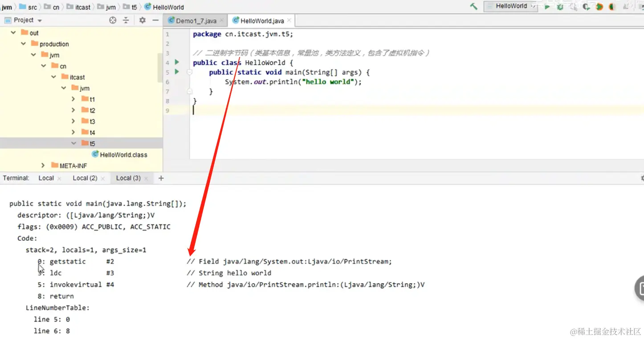
Task: Click "stack=2, locals=1, args_size=1" text
Action: click(x=86, y=250)
